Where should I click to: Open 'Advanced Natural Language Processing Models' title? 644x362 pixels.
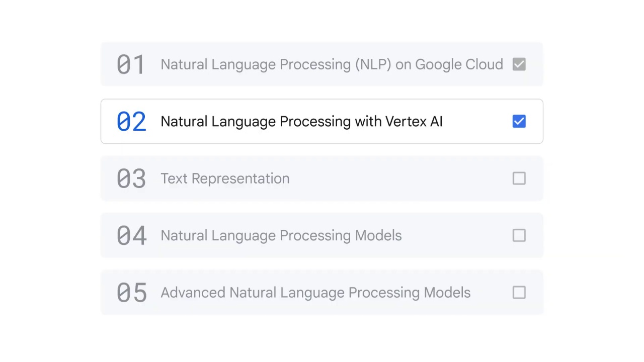[x=315, y=293]
